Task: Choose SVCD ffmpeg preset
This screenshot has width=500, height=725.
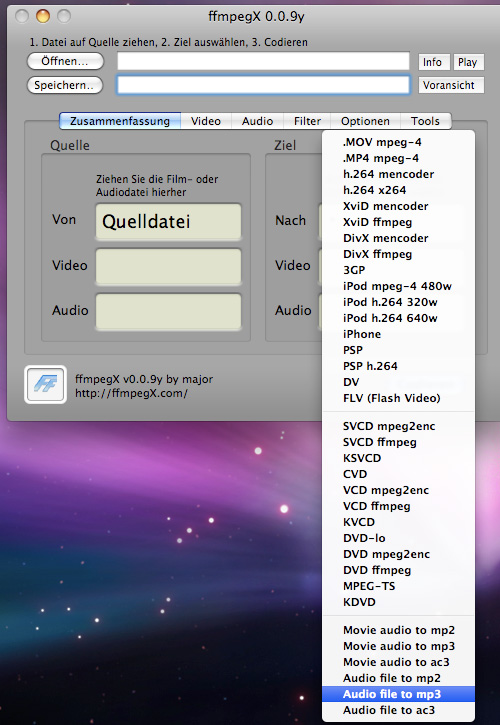Action: pyautogui.click(x=398, y=442)
